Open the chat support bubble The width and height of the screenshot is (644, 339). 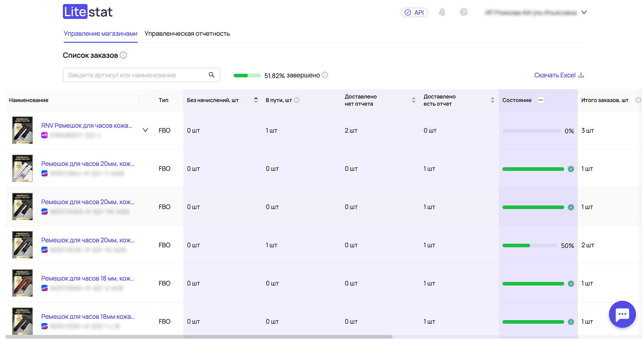click(x=622, y=314)
